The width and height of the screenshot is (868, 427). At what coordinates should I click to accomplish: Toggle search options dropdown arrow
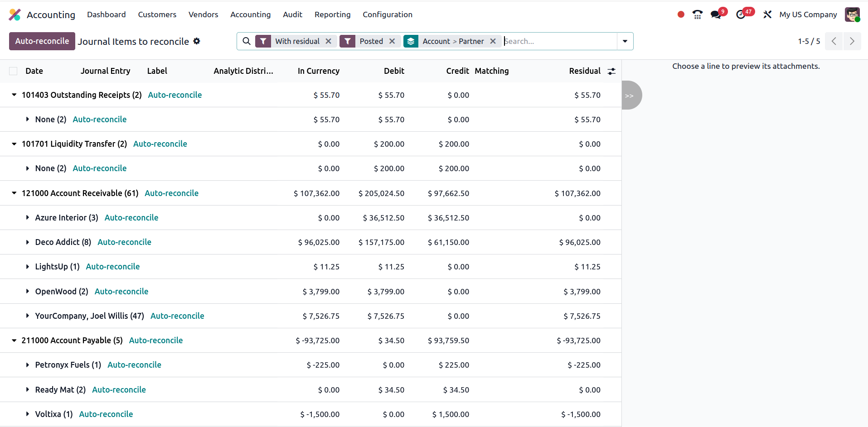click(625, 41)
